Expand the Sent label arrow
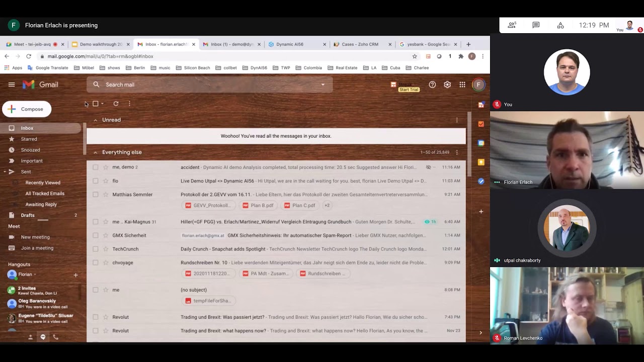 [5, 172]
